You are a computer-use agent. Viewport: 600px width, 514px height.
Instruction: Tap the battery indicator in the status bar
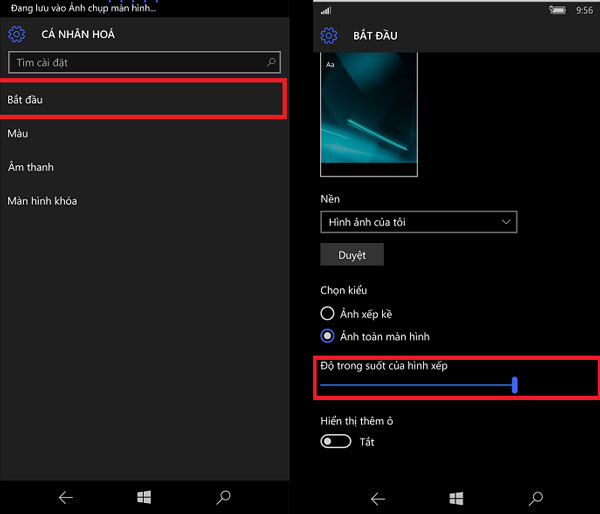click(558, 10)
